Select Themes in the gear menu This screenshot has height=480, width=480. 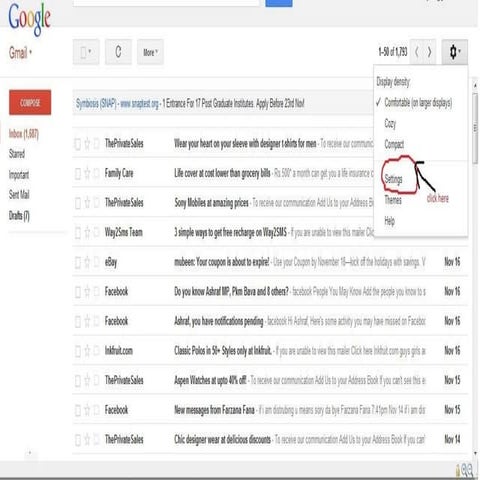pyautogui.click(x=393, y=200)
